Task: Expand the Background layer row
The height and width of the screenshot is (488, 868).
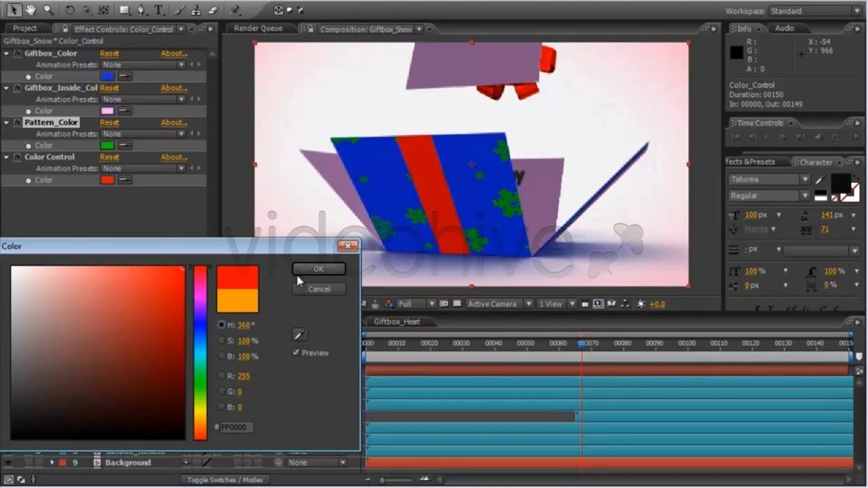Action: 52,463
